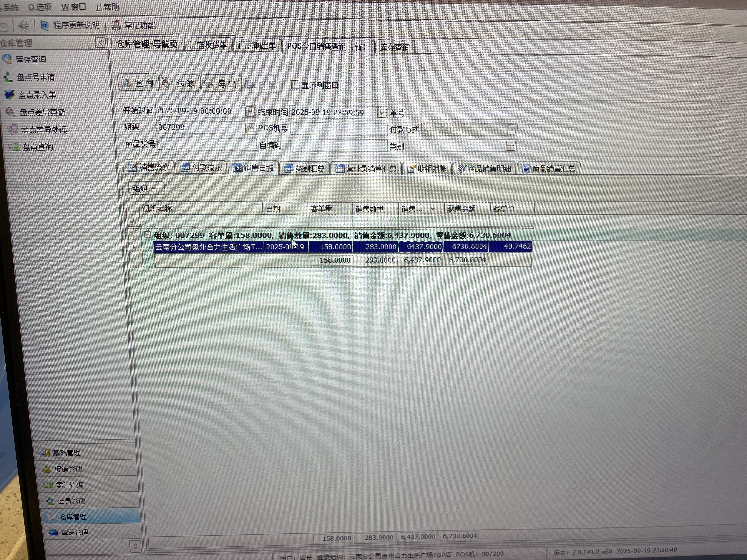Open the 结束时间 date dropdown arrow
This screenshot has height=560, width=747.
pyautogui.click(x=382, y=112)
